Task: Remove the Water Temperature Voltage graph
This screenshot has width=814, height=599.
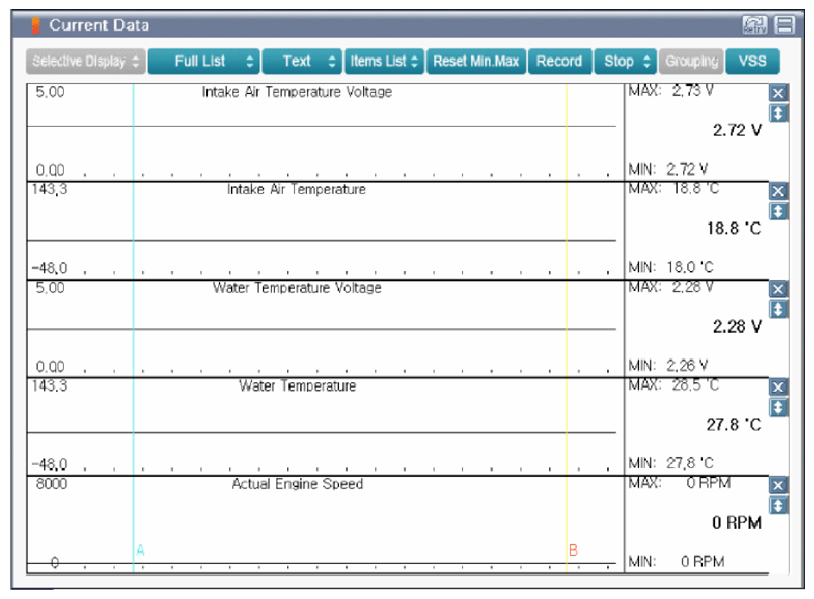Action: (779, 289)
